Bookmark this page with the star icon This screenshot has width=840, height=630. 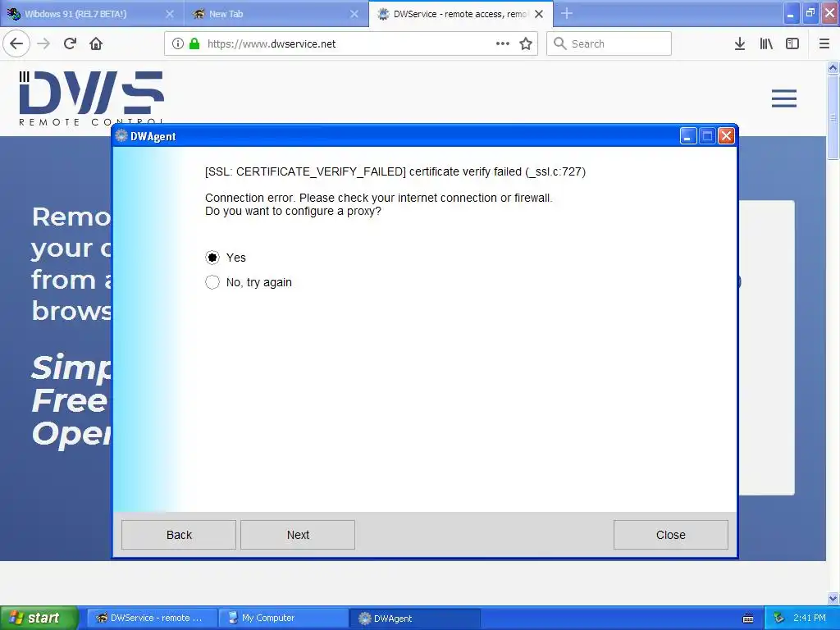(526, 44)
